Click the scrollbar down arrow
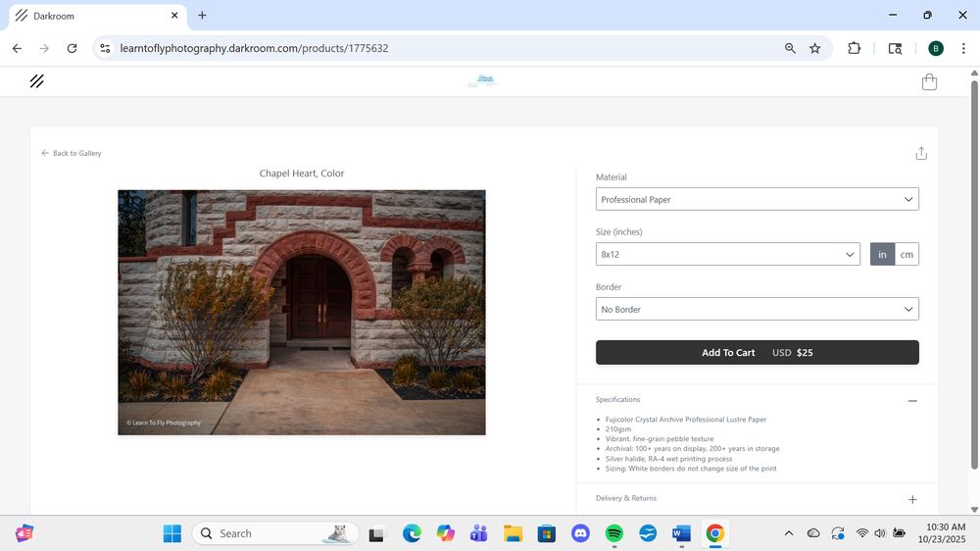 974,510
